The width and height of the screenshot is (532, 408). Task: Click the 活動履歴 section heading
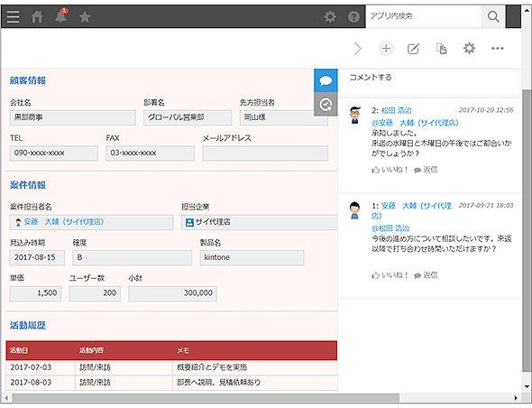28,326
